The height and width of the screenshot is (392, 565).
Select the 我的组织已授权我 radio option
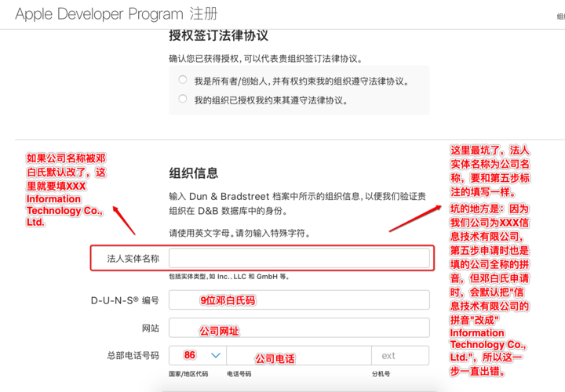(183, 99)
